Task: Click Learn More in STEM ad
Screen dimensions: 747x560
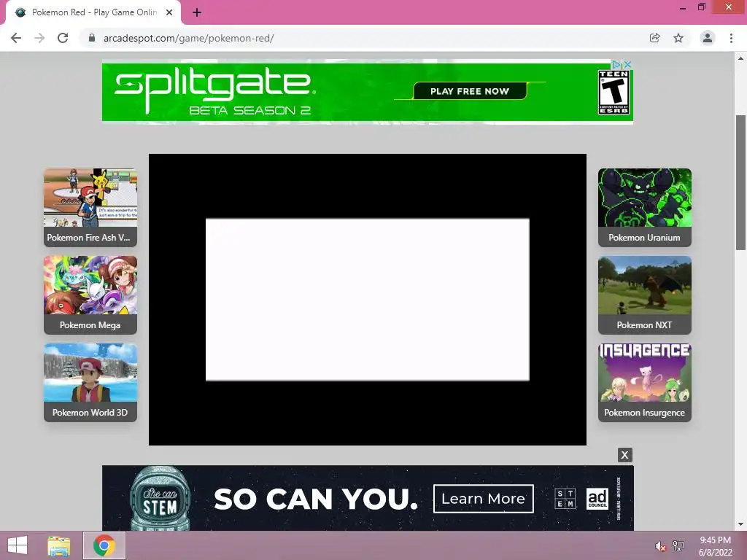Action: click(x=483, y=499)
